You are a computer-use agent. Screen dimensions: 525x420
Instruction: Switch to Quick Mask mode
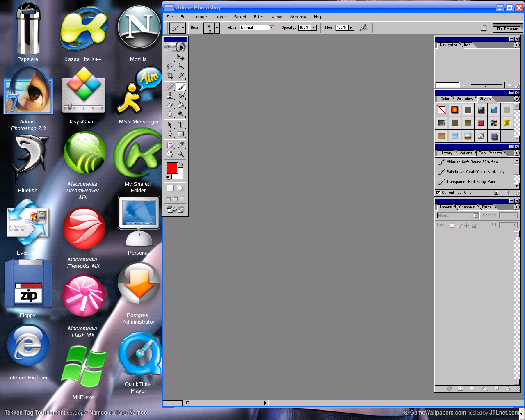(180, 188)
